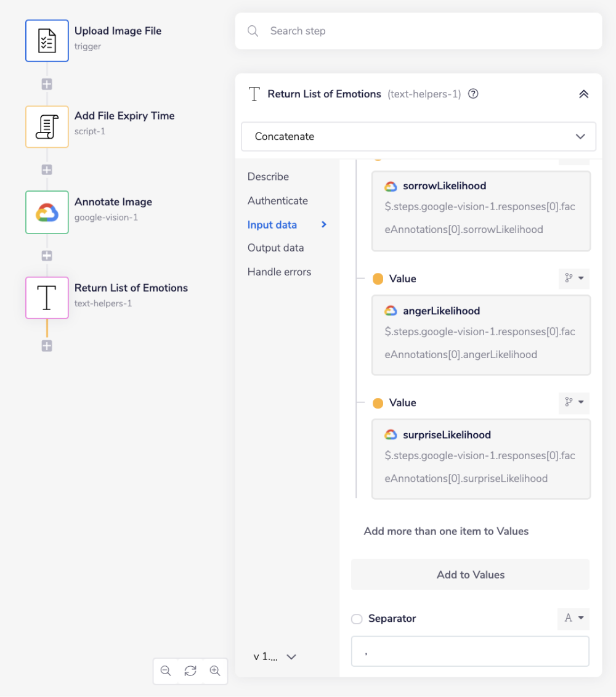
Task: Click inside the Separator text field
Action: (x=470, y=651)
